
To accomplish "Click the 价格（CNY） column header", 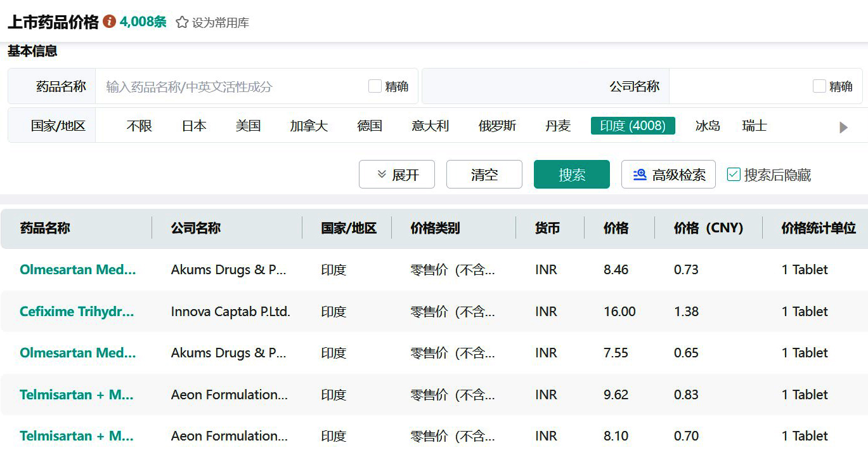I will tap(708, 228).
